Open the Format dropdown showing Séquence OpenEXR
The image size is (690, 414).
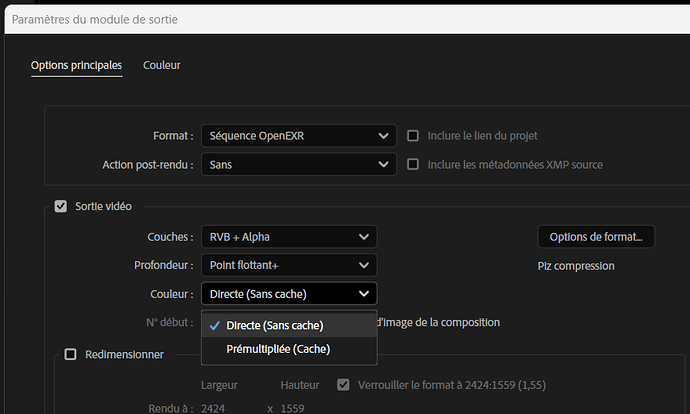tap(298, 136)
